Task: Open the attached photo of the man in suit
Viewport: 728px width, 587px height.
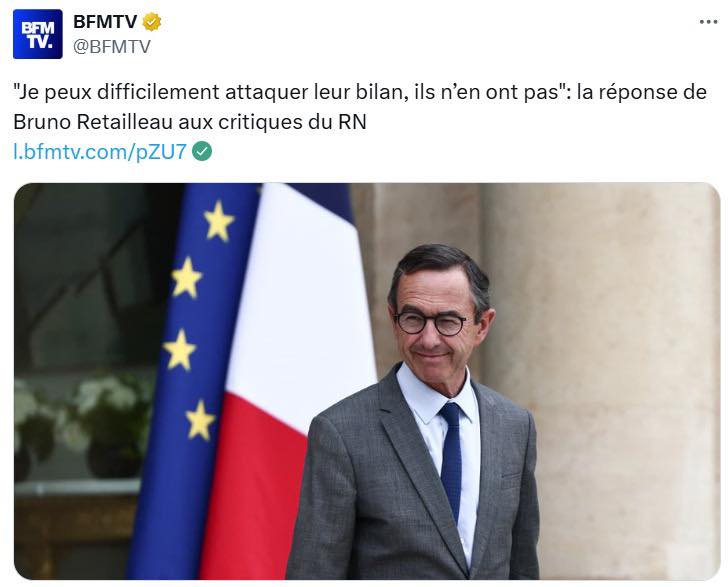Action: coord(367,381)
